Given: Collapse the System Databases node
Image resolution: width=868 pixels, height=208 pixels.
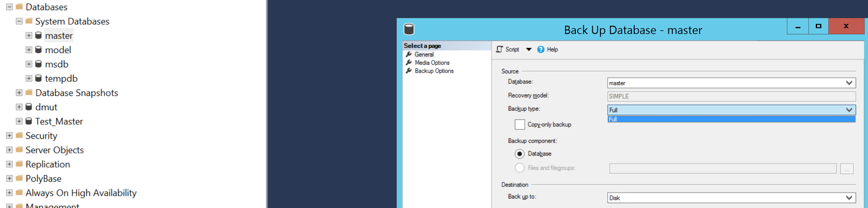Looking at the screenshot, I should pyautogui.click(x=19, y=21).
